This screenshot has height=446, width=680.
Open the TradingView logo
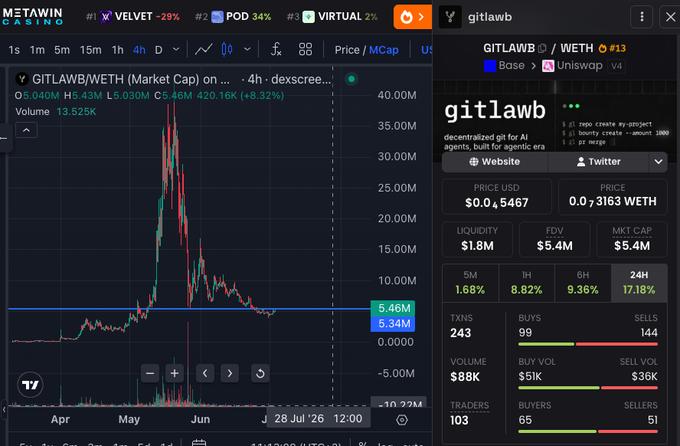(30, 384)
